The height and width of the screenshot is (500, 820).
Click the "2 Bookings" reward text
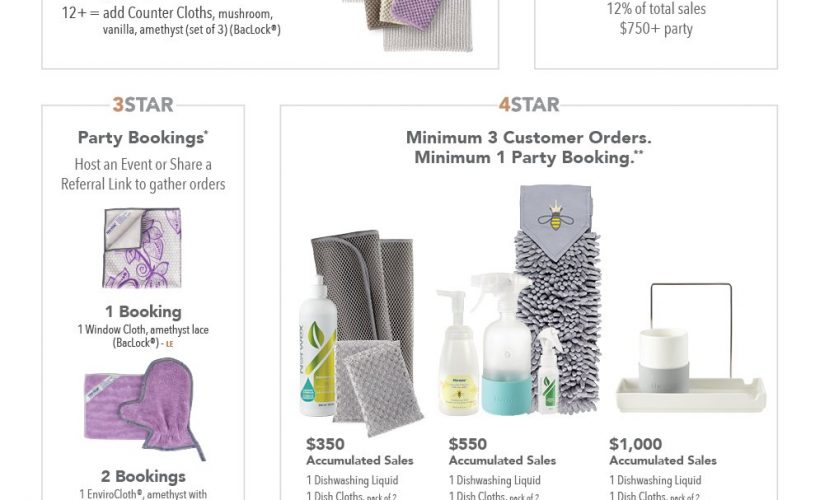143,476
